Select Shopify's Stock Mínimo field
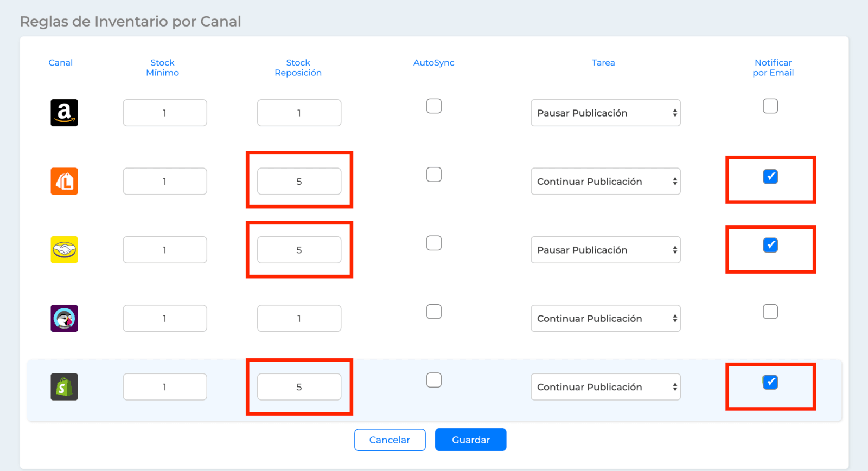868x471 pixels. [165, 387]
